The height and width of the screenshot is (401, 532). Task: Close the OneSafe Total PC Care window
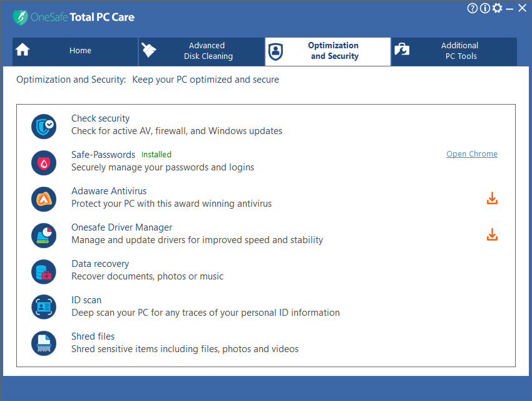(x=522, y=8)
